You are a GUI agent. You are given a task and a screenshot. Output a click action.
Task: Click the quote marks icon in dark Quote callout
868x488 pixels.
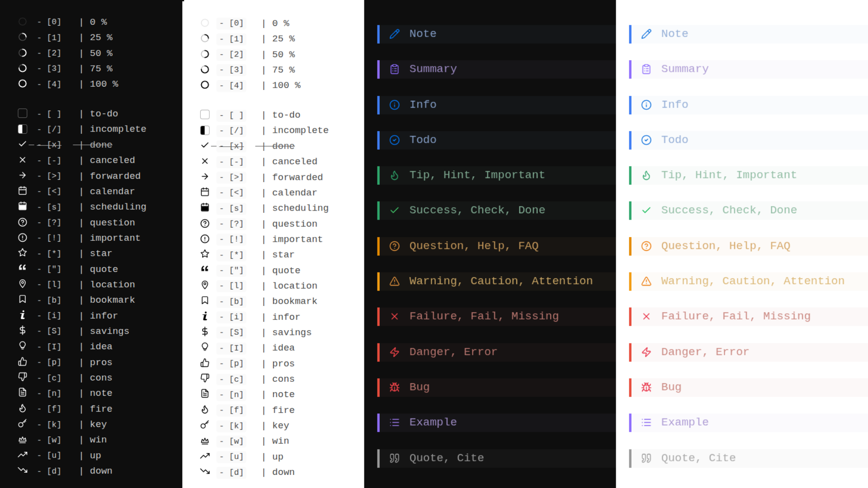(395, 458)
